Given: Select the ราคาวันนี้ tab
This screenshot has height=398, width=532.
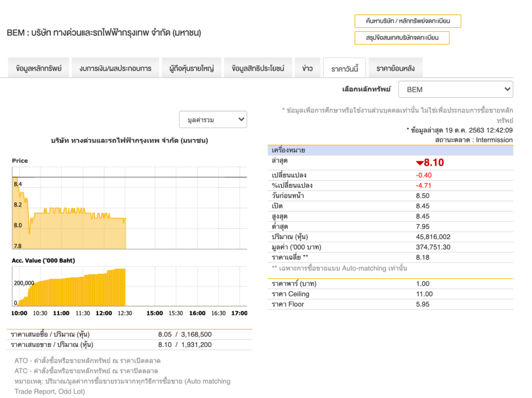Looking at the screenshot, I should coord(344,68).
